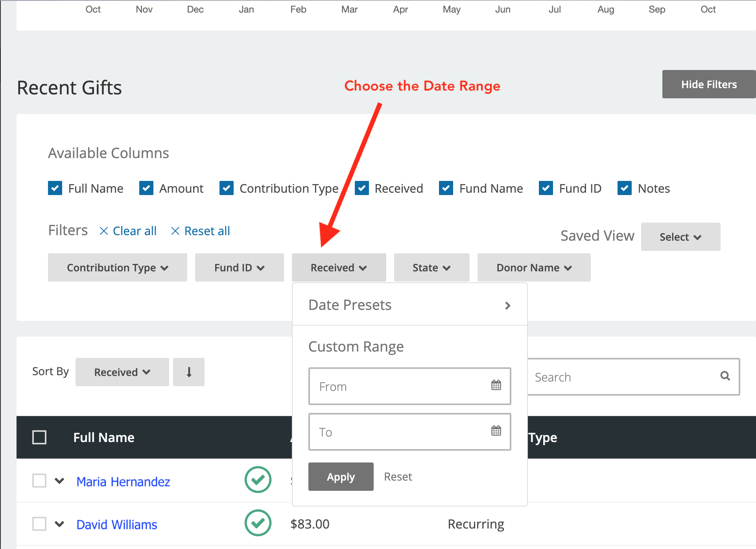Tick the select-all checkbox in table header
The image size is (756, 549).
pyautogui.click(x=39, y=437)
